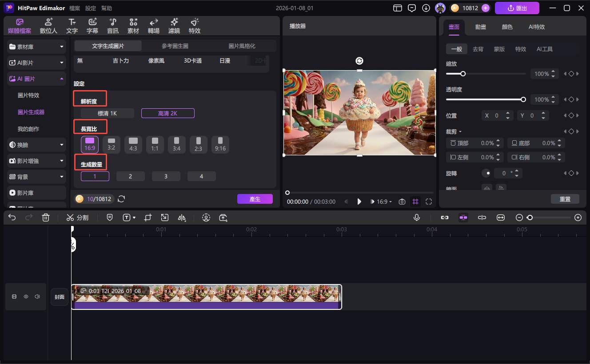The image size is (590, 364).
Task: Click the timeline zoom-in plus icon
Action: 578,218
